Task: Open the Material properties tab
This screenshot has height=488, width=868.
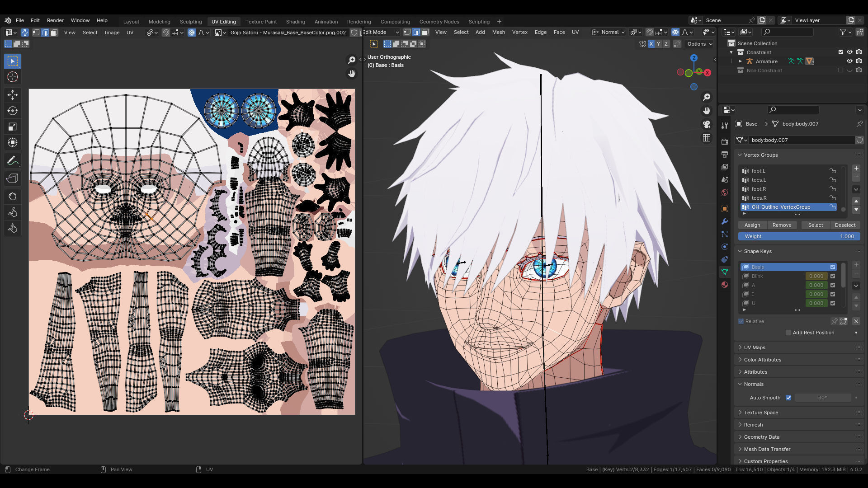Action: pos(725,285)
